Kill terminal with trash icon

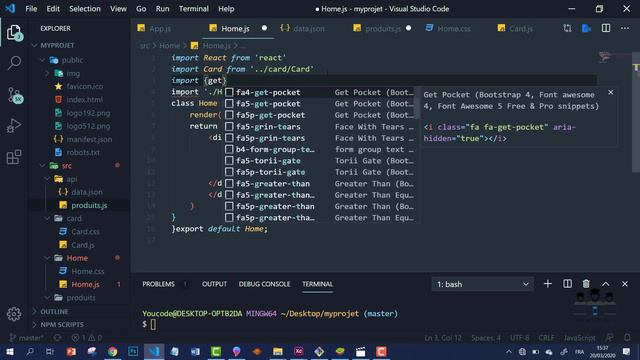pyautogui.click(x=586, y=284)
